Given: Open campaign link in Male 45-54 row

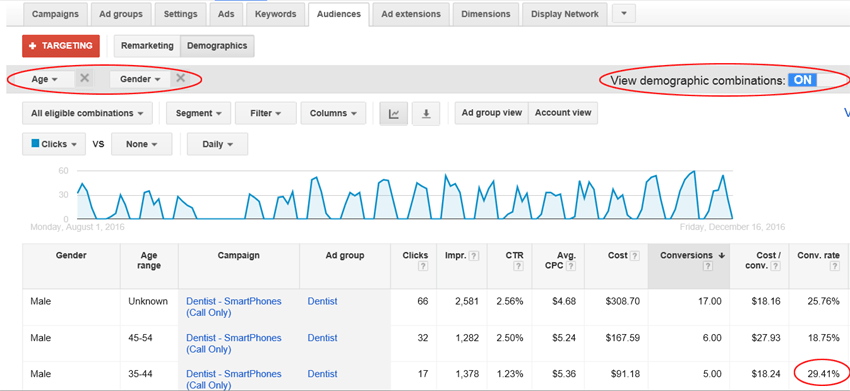Looking at the screenshot, I should click(234, 343).
